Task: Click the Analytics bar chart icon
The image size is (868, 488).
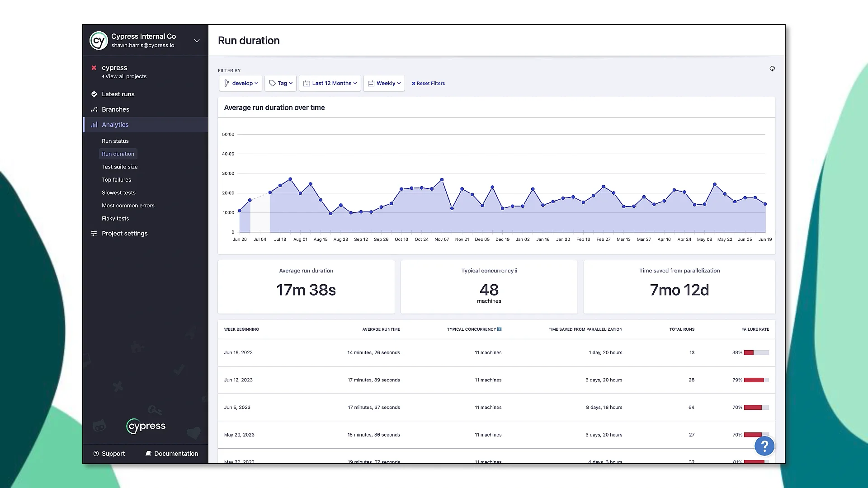Action: [94, 125]
